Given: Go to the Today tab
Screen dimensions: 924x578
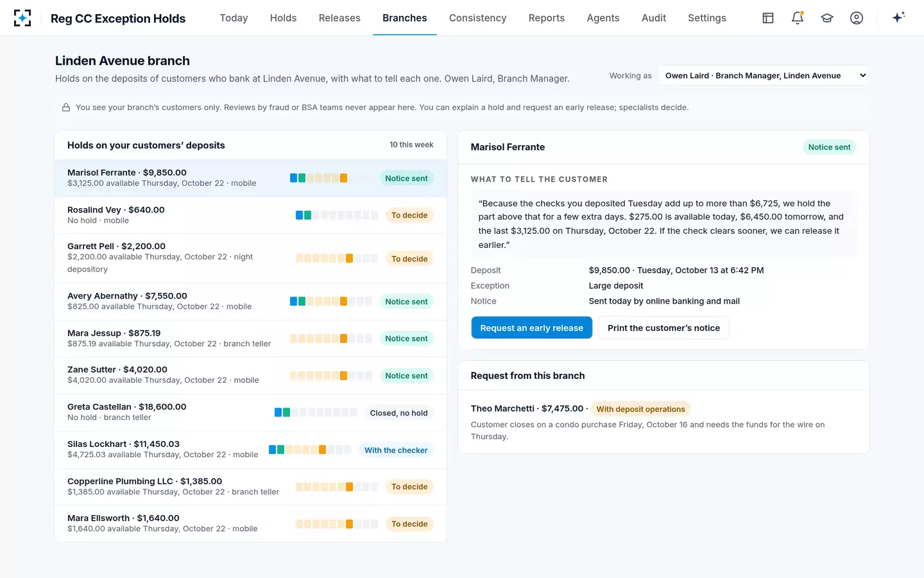Looking at the screenshot, I should (x=234, y=18).
